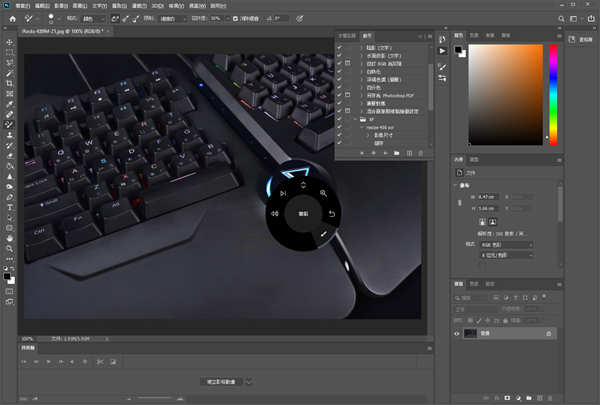
Task: Toggle Quick Mask mode icon
Action: pyautogui.click(x=10, y=291)
